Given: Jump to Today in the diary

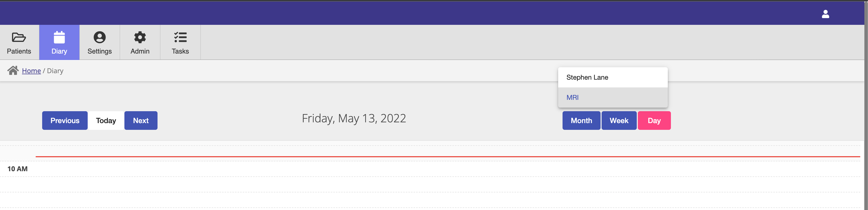Looking at the screenshot, I should pos(106,121).
